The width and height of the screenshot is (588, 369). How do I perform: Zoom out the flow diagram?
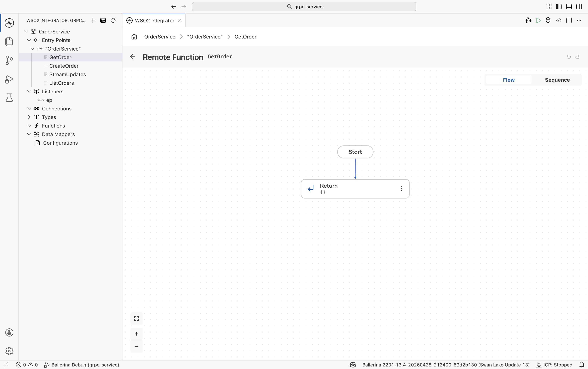click(x=136, y=346)
